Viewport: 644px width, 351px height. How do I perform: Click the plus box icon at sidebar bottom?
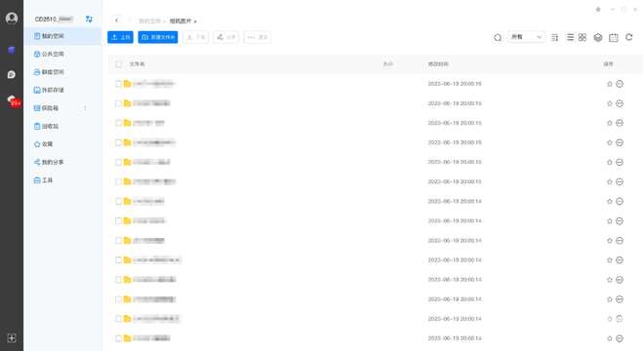point(12,338)
